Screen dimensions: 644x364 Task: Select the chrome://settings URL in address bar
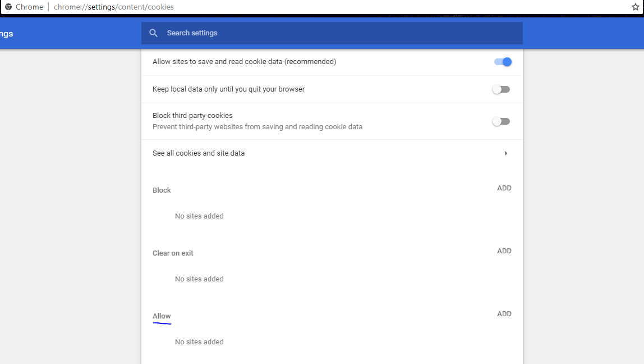click(x=114, y=7)
